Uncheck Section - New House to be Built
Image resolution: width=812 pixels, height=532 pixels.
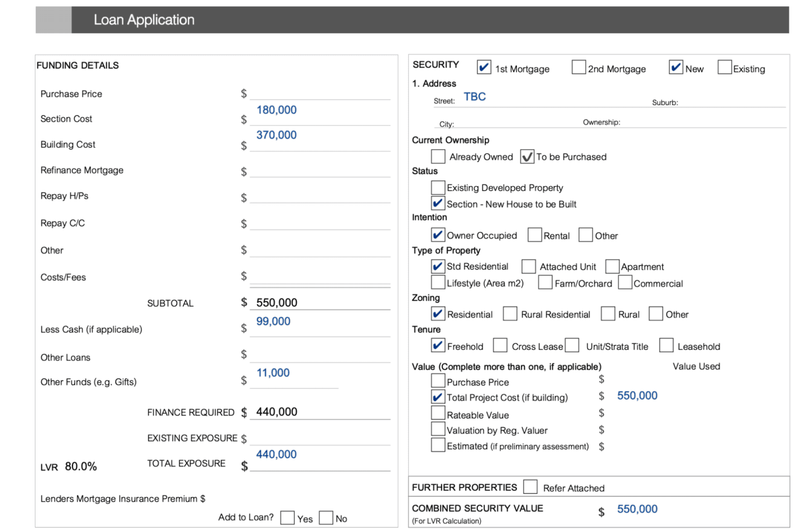[438, 203]
